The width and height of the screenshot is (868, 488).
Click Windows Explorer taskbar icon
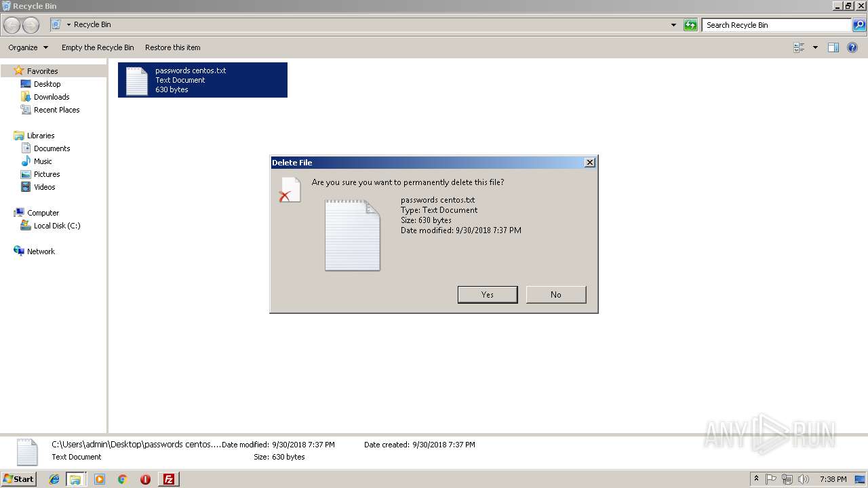pos(75,479)
